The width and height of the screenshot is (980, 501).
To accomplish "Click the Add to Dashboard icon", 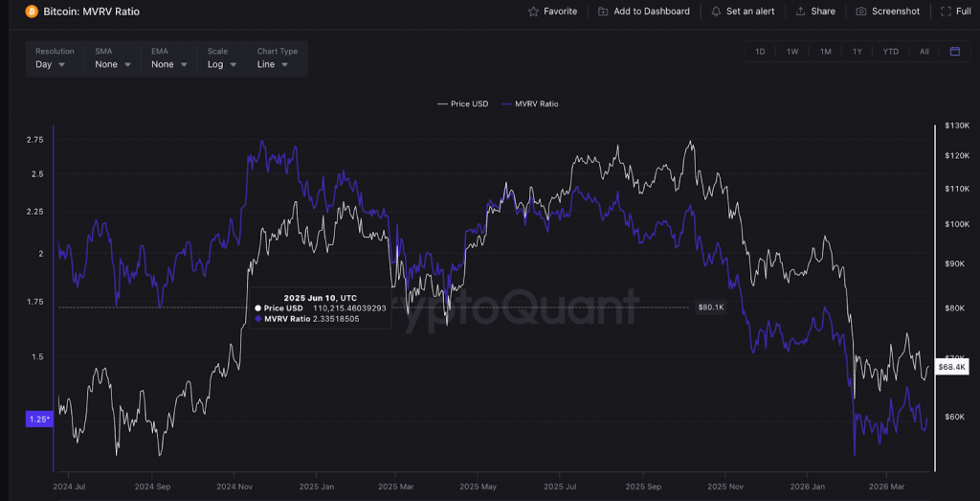I will pos(603,11).
